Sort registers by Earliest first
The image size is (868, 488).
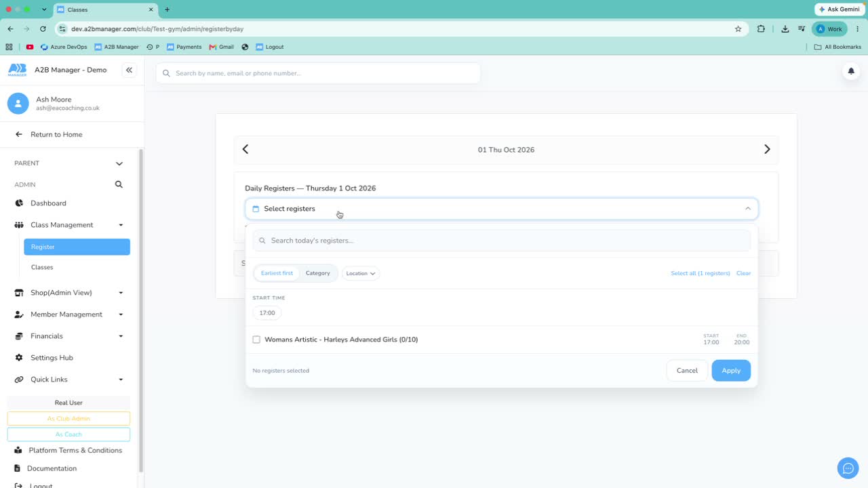click(277, 273)
